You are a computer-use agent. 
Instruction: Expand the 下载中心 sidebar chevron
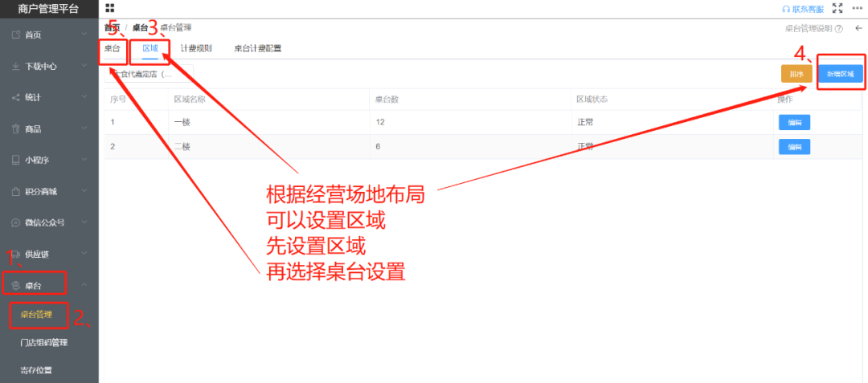pos(84,66)
